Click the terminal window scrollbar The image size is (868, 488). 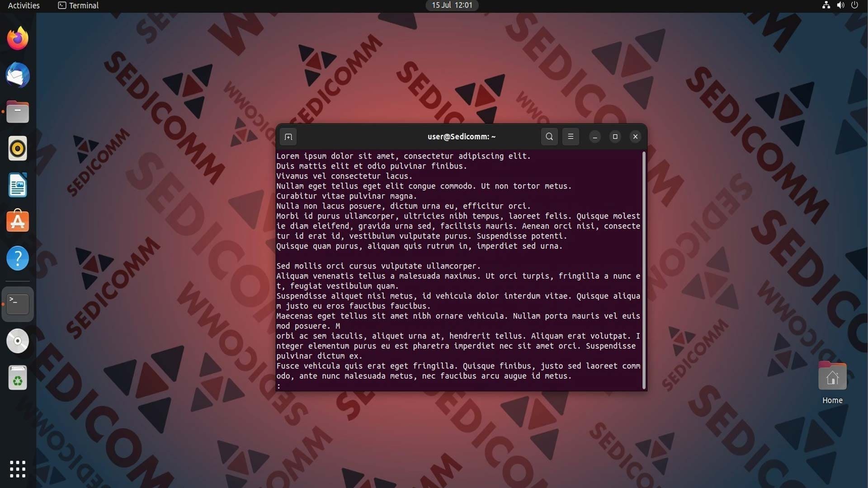[644, 270]
